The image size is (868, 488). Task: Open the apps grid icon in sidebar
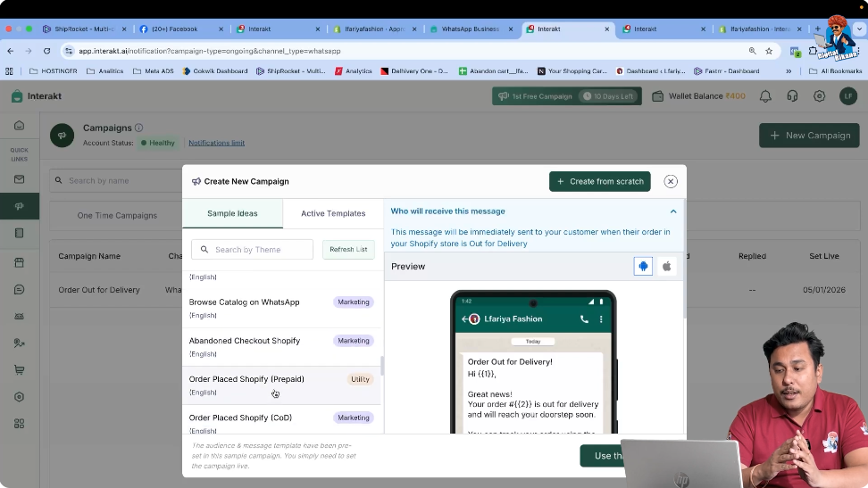20,424
